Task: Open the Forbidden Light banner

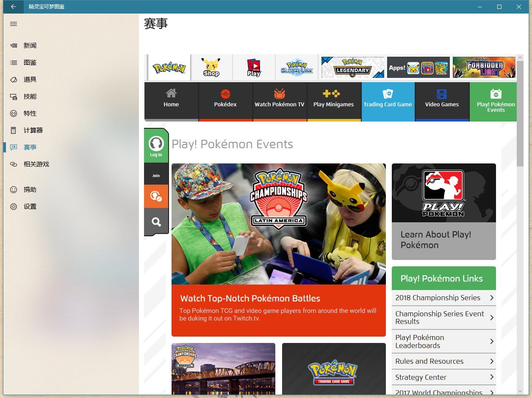Action: pyautogui.click(x=484, y=67)
